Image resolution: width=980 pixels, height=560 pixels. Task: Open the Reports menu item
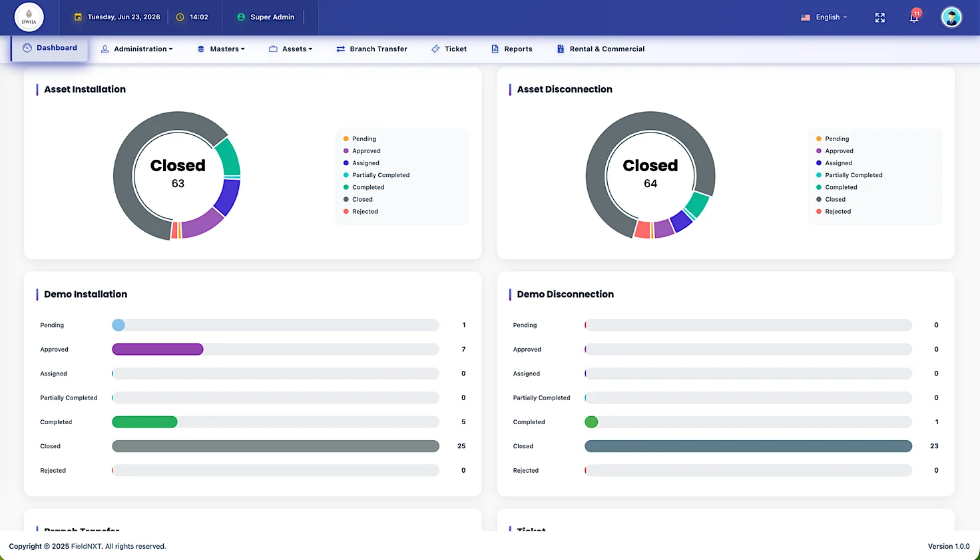click(x=511, y=49)
